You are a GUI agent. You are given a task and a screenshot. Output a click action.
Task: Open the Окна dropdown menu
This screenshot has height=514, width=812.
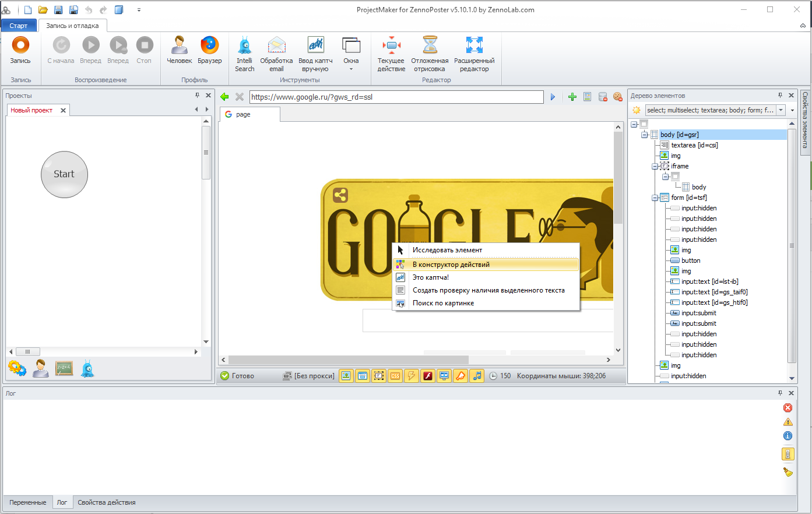pyautogui.click(x=351, y=53)
